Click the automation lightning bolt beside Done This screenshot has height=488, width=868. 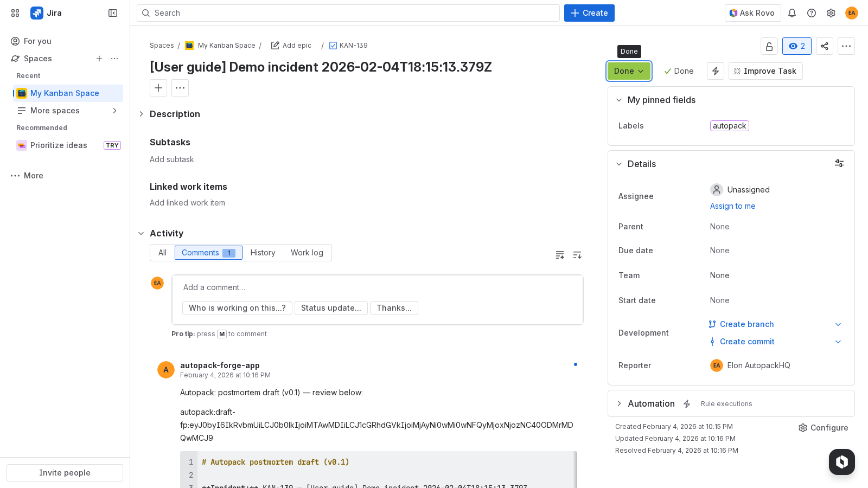click(715, 70)
